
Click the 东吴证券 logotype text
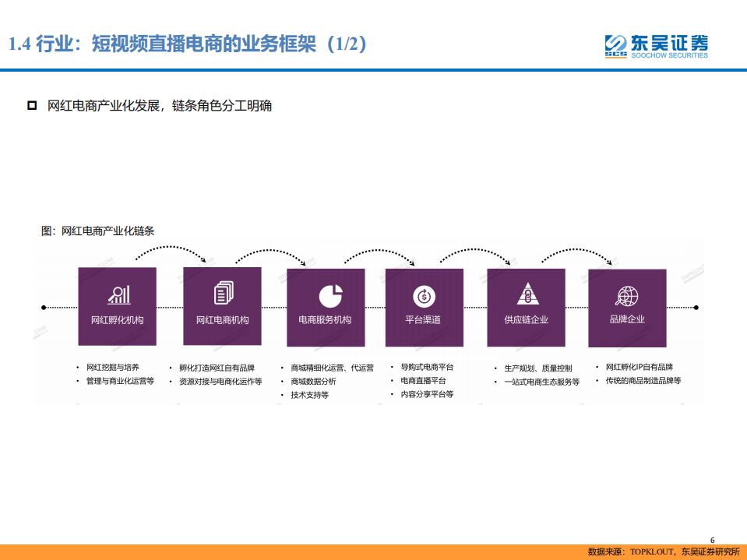(x=671, y=40)
